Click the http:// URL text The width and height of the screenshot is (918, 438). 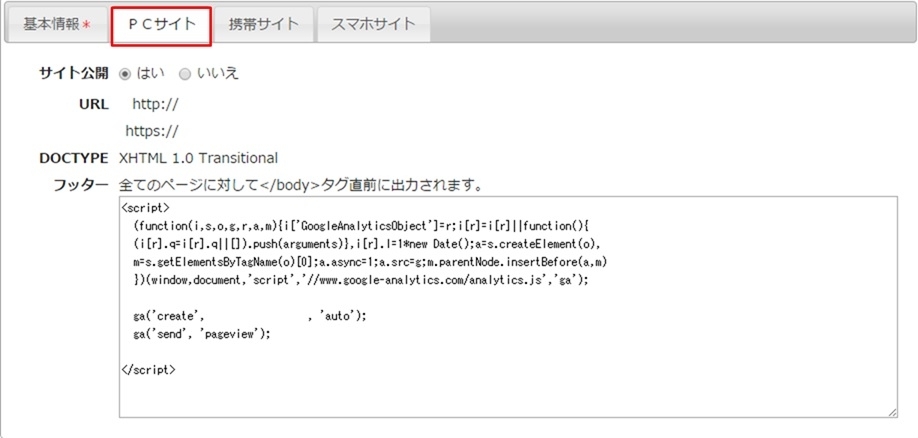[155, 105]
